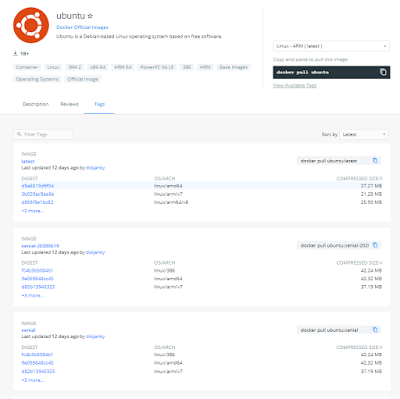Screen dimensions: 400x399
Task: Click 'linux/arm64/v8' text in latest card
Action: tap(171, 202)
